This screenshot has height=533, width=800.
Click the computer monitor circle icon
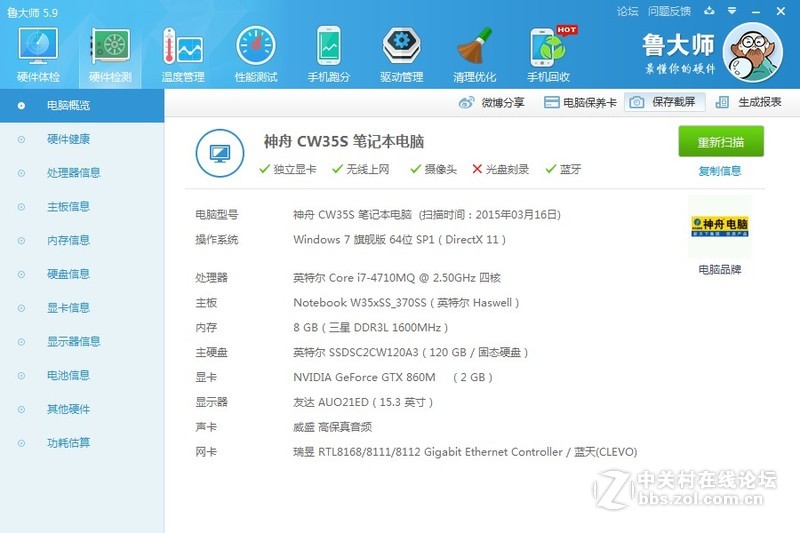220,153
